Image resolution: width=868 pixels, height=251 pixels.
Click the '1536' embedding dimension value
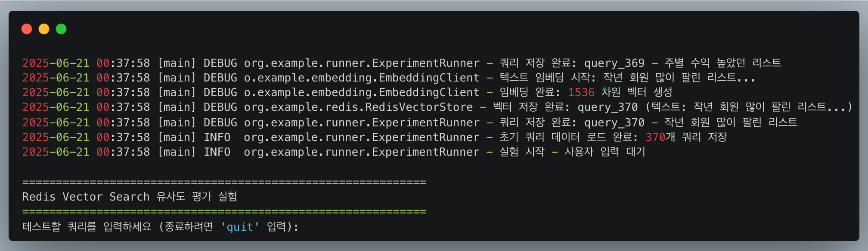[x=581, y=92]
